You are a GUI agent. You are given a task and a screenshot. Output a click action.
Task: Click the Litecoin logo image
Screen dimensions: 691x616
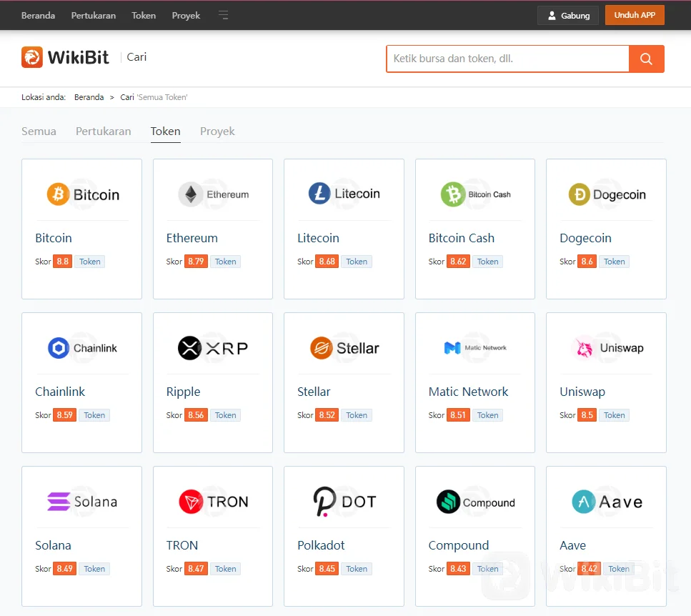(x=344, y=194)
